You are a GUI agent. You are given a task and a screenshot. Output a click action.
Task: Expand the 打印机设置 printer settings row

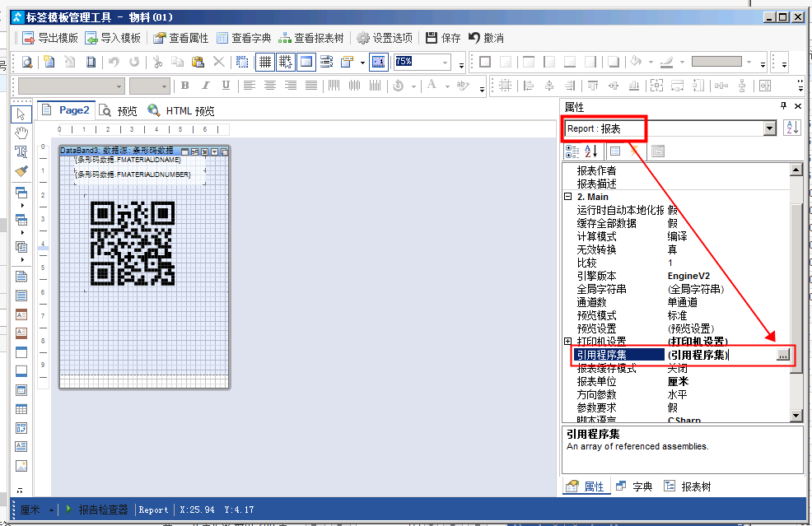click(567, 341)
